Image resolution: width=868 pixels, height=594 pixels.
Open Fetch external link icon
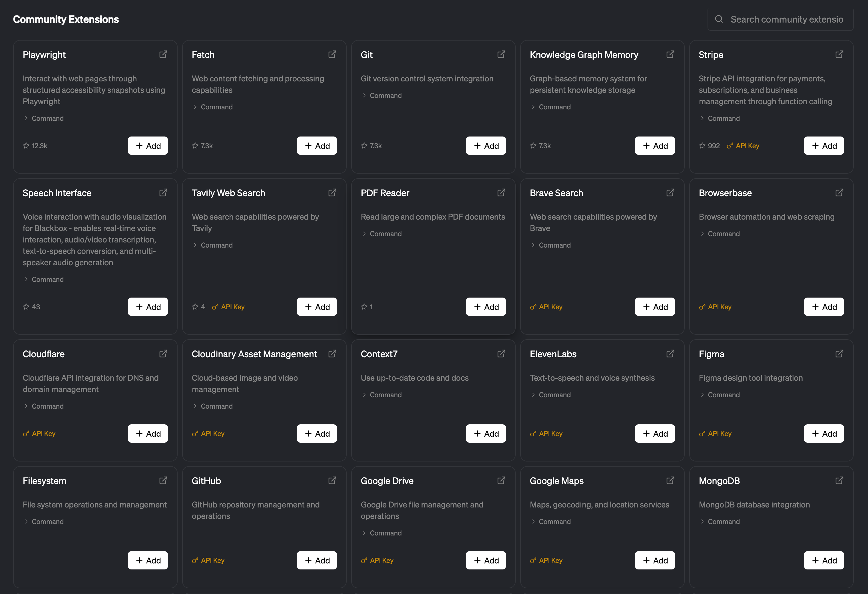pos(332,55)
